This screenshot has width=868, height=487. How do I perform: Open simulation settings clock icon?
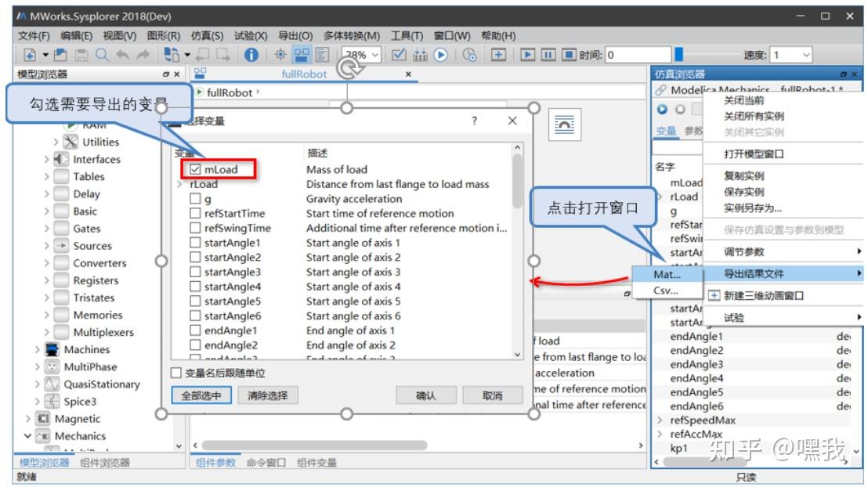click(469, 55)
